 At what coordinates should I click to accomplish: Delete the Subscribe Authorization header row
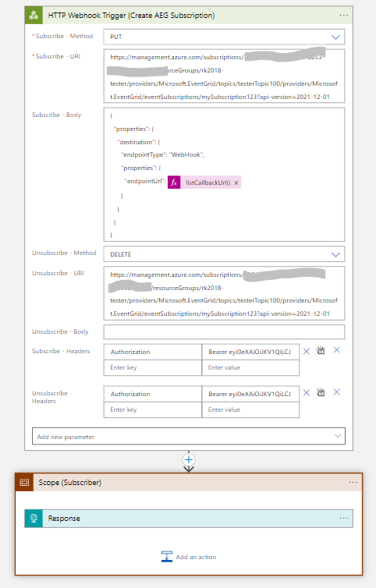307,352
